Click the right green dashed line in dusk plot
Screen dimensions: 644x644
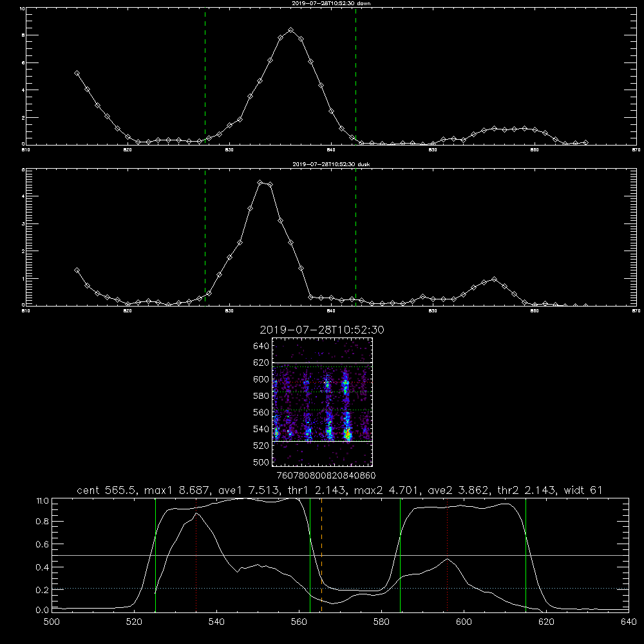(x=355, y=237)
